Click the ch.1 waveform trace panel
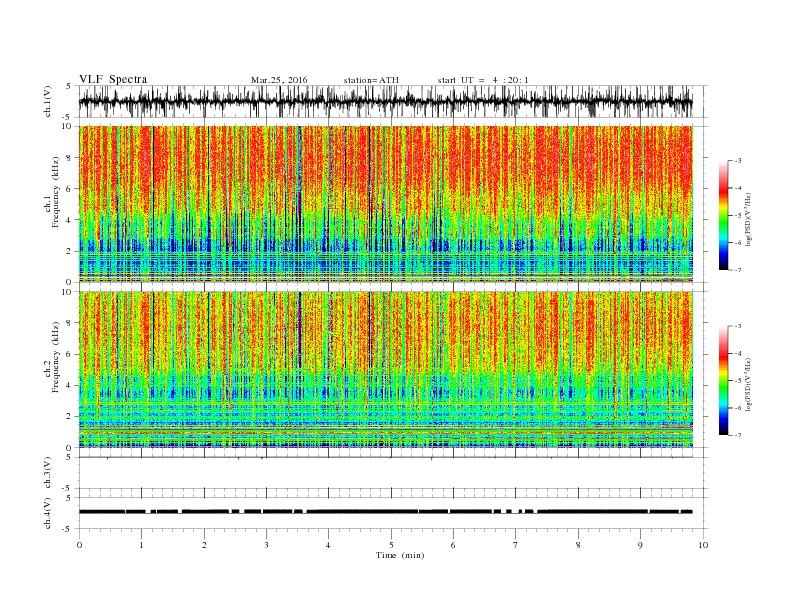This screenshot has width=792, height=612. [393, 101]
